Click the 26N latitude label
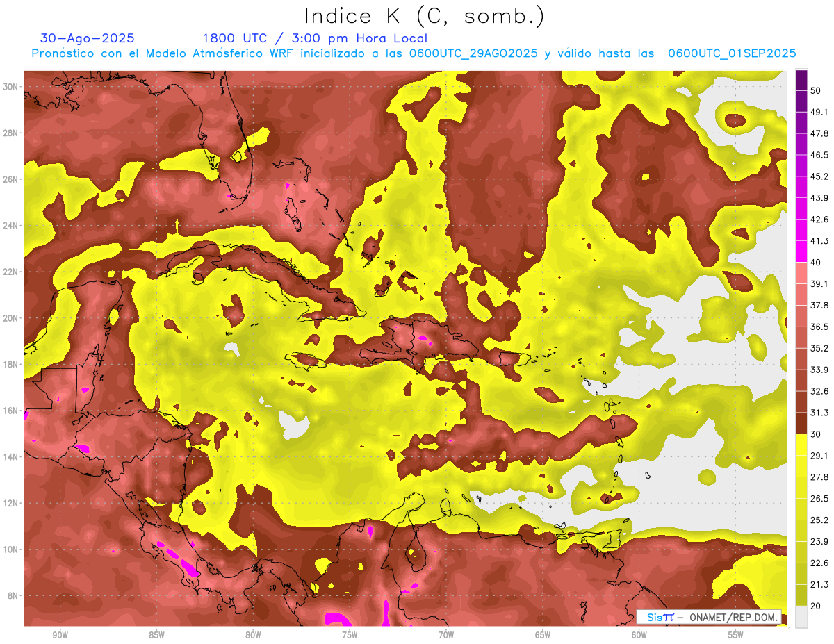This screenshot has width=834, height=644. (x=12, y=179)
